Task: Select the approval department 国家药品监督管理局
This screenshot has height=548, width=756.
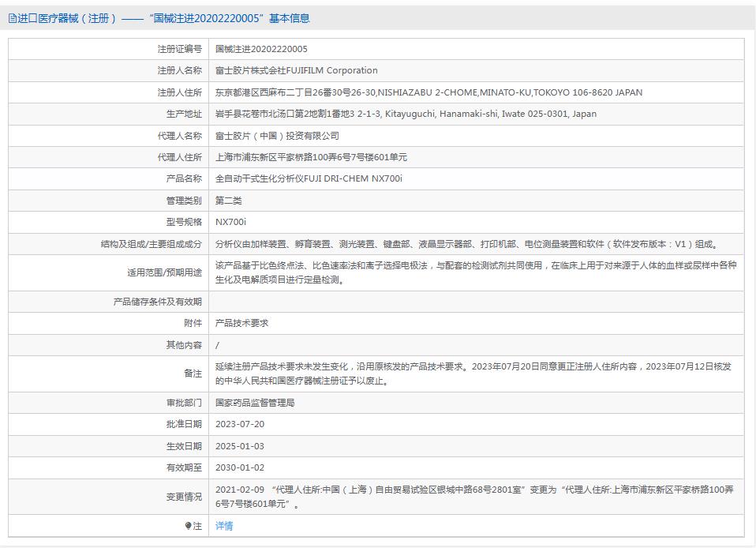Action: point(255,403)
